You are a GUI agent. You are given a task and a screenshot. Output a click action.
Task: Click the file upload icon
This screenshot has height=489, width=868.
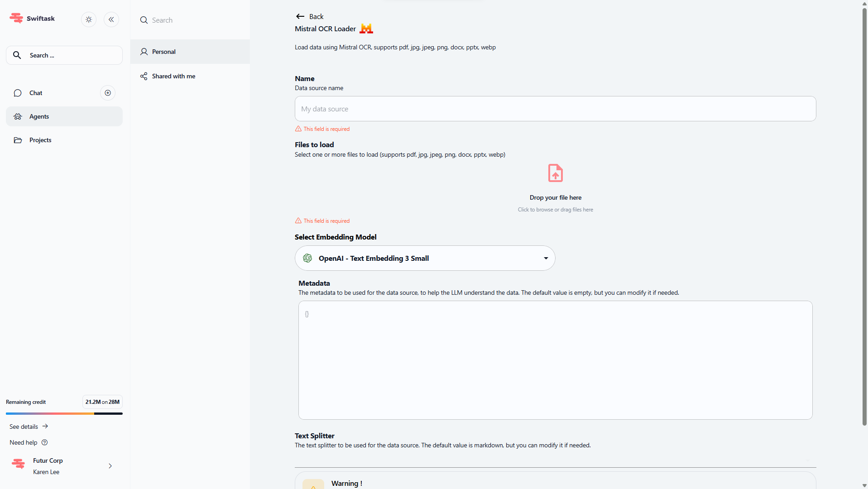(x=555, y=173)
